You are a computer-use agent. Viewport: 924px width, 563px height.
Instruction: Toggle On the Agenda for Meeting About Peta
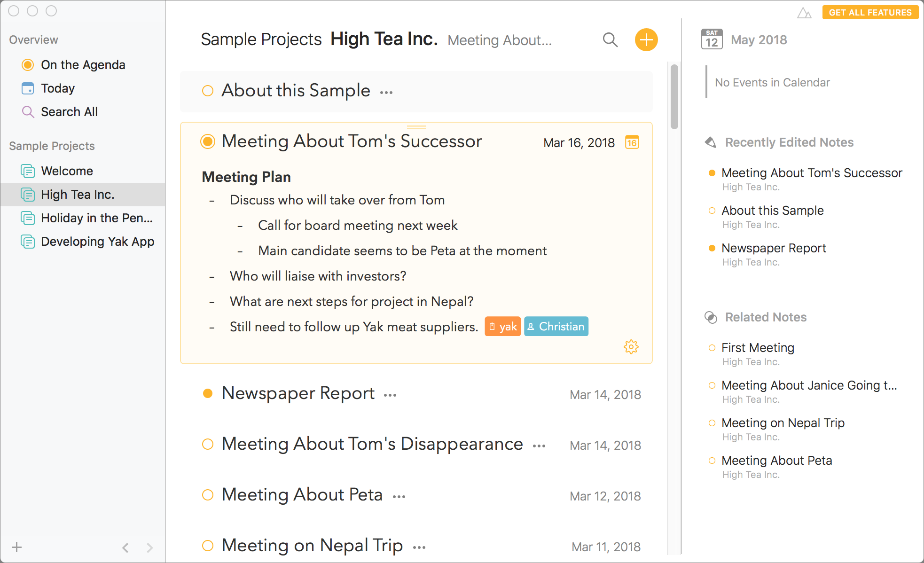207,495
